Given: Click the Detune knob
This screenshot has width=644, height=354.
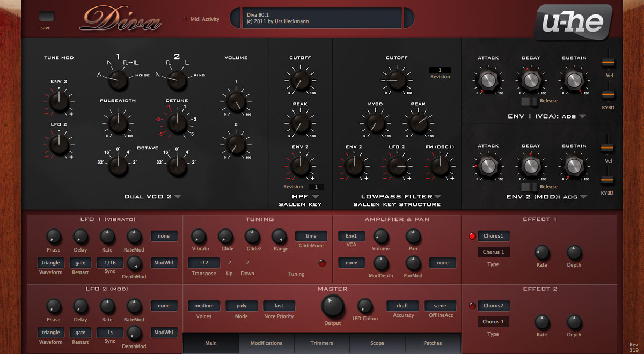Looking at the screenshot, I should click(x=177, y=123).
